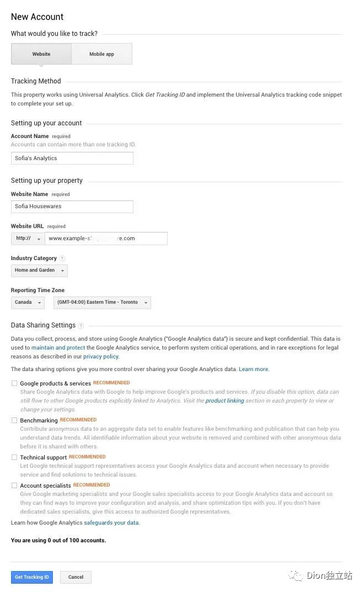Viewport: 364px width, 592px height.
Task: Click the Data Sharing Settings help icon
Action: (81, 326)
